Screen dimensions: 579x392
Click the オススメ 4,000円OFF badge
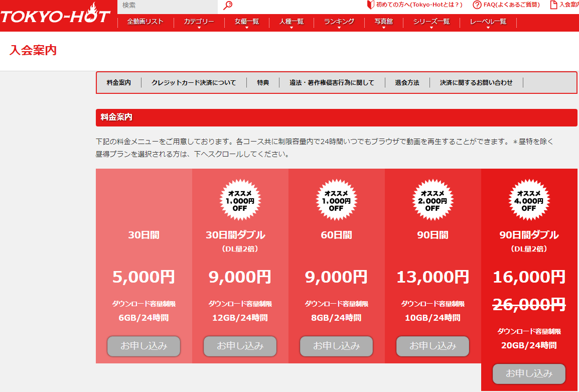(x=529, y=200)
